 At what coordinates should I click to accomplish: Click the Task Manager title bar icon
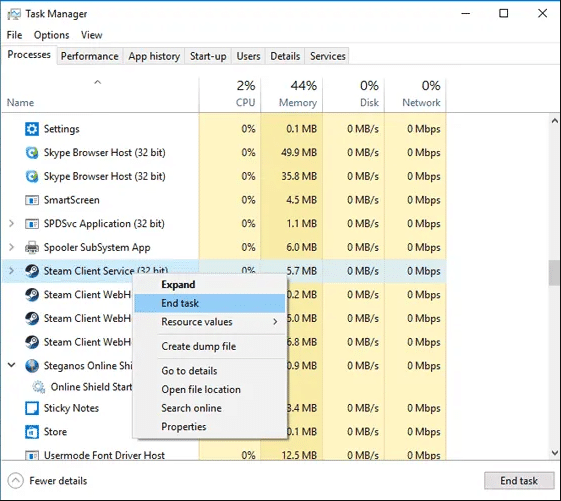coord(14,14)
